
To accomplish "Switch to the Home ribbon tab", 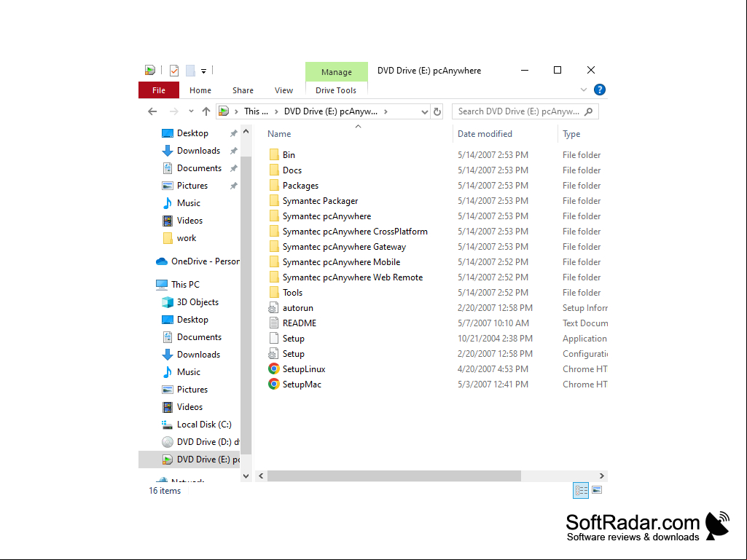I will (x=200, y=90).
